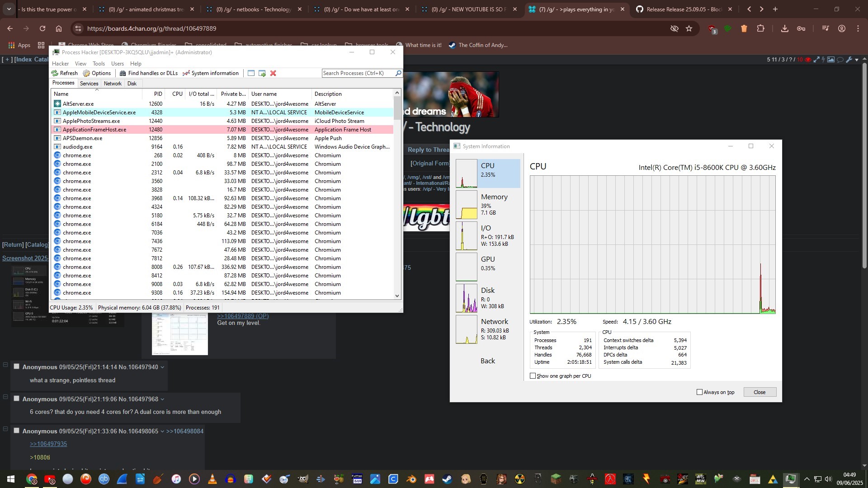Screen dimensions: 868x488
Task: Open the View menu in Process Hacker
Action: pos(80,64)
